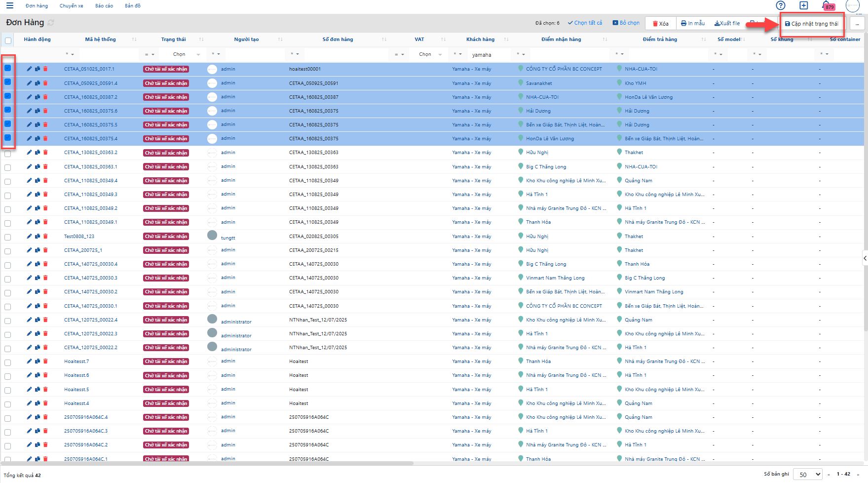The width and height of the screenshot is (868, 483).
Task: Open the Chuyến xe menu
Action: [x=71, y=6]
